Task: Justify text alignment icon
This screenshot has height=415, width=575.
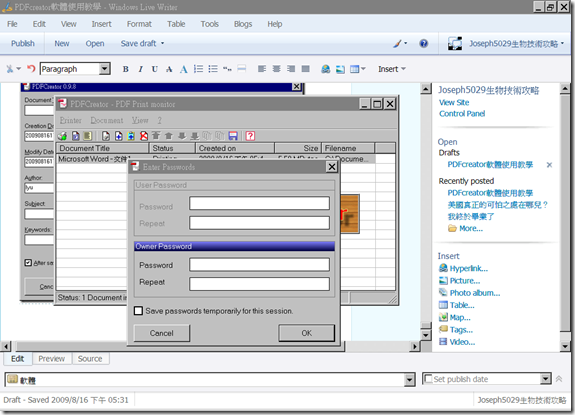Action: pos(305,69)
